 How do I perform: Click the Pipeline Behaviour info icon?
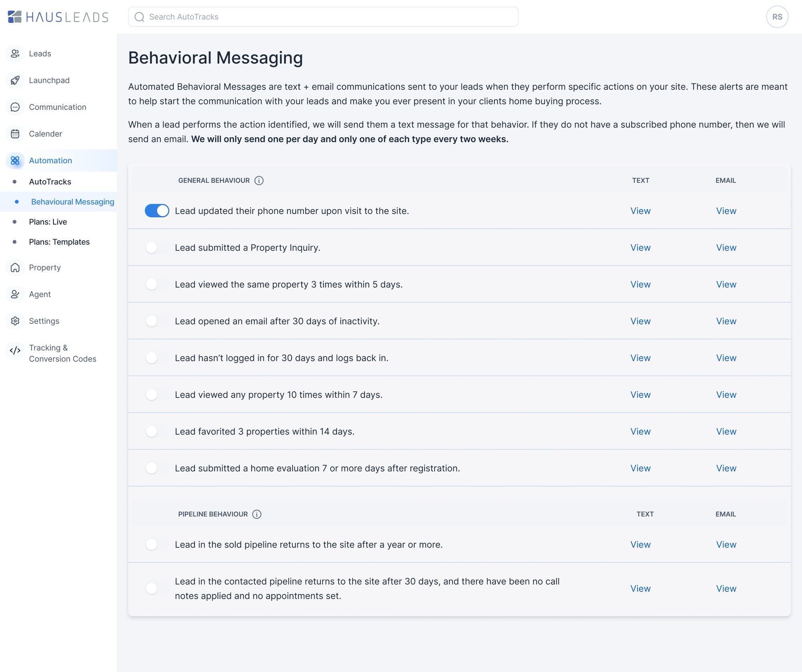coord(257,514)
